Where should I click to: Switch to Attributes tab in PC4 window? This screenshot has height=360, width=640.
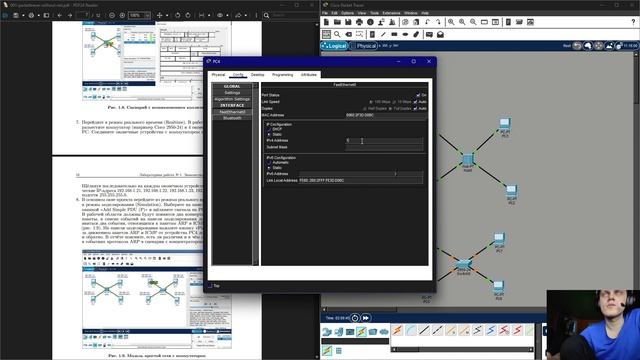[309, 75]
